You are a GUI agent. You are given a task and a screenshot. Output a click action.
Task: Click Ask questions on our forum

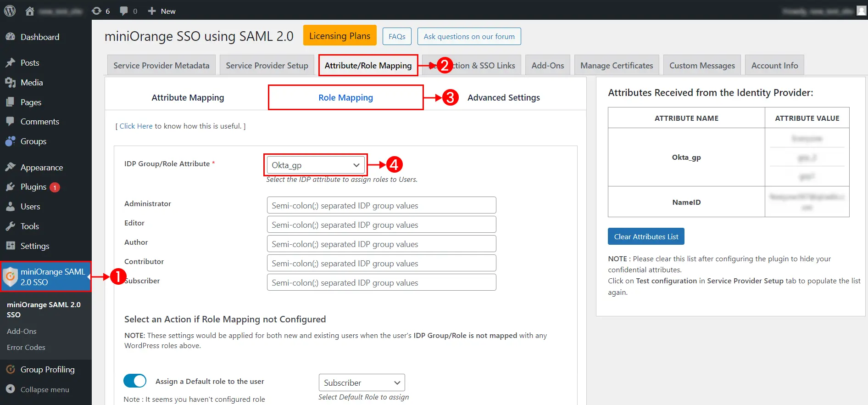tap(469, 36)
